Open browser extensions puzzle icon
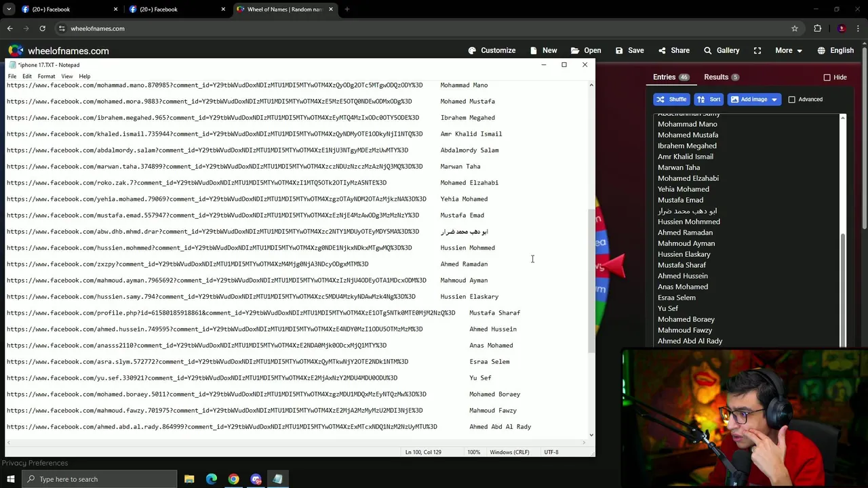Screen dimensions: 868x488 click(817, 28)
